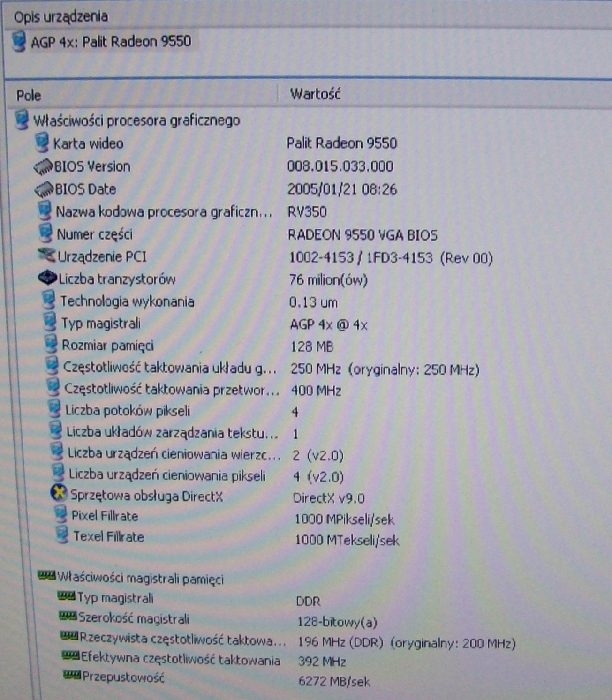This screenshot has width=612, height=700.
Task: Select the 'RV350' code name value
Action: click(x=307, y=212)
